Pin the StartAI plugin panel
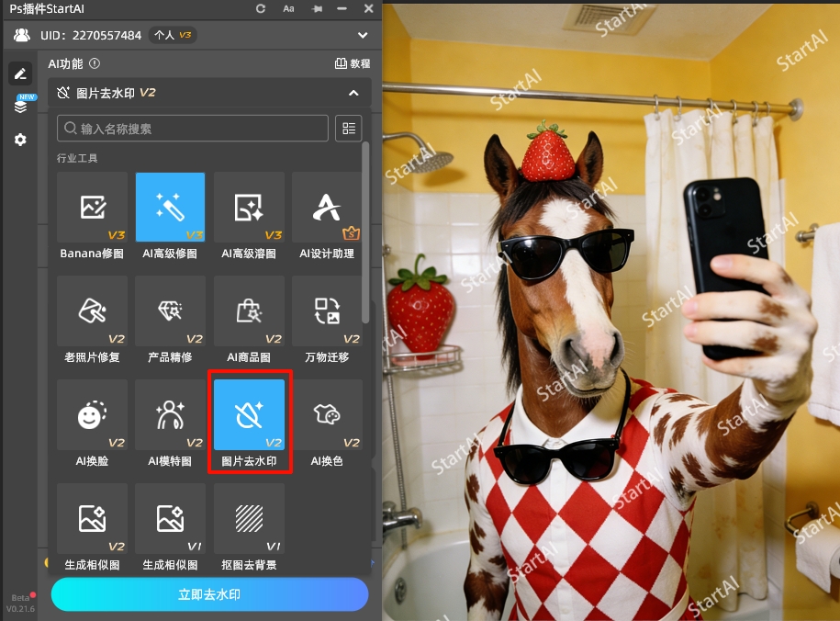Viewport: 840px width, 621px height. [x=317, y=8]
